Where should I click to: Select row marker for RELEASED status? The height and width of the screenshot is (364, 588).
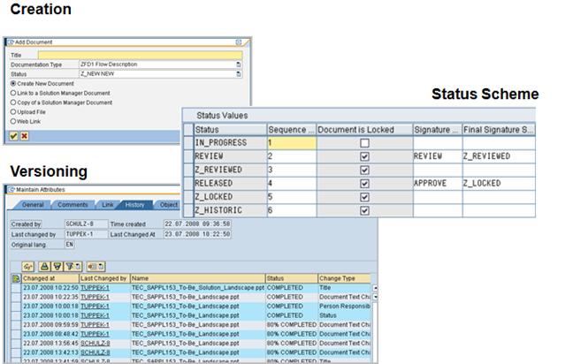click(x=188, y=183)
